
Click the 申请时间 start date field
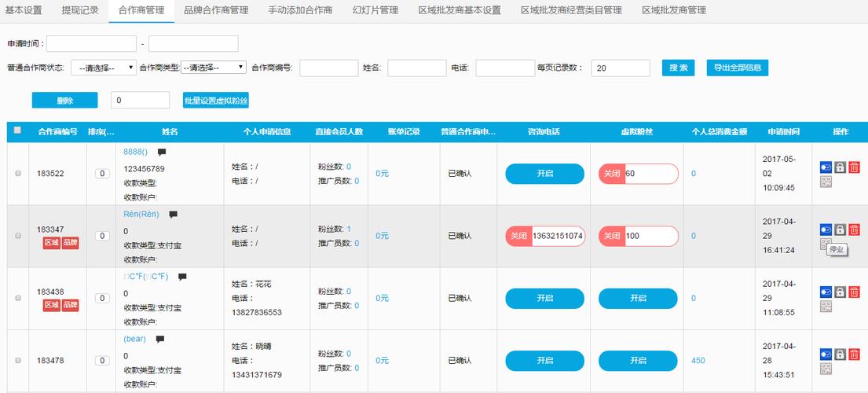pyautogui.click(x=91, y=44)
